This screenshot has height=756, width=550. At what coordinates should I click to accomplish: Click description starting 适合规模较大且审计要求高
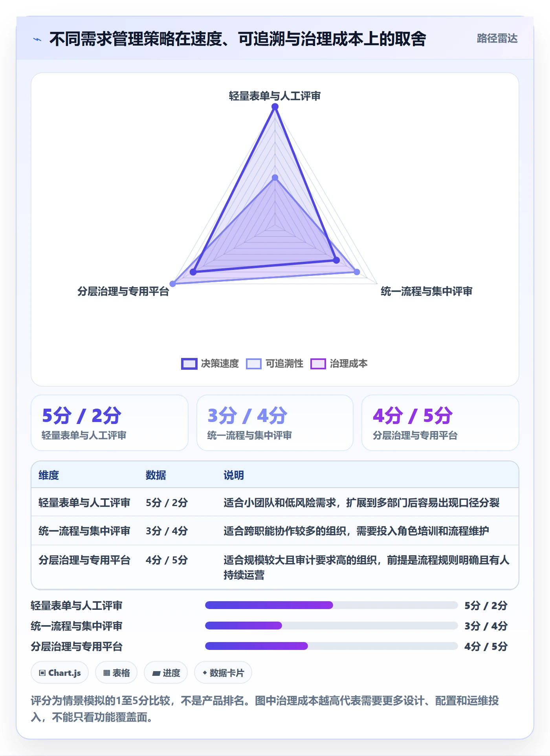(x=367, y=567)
